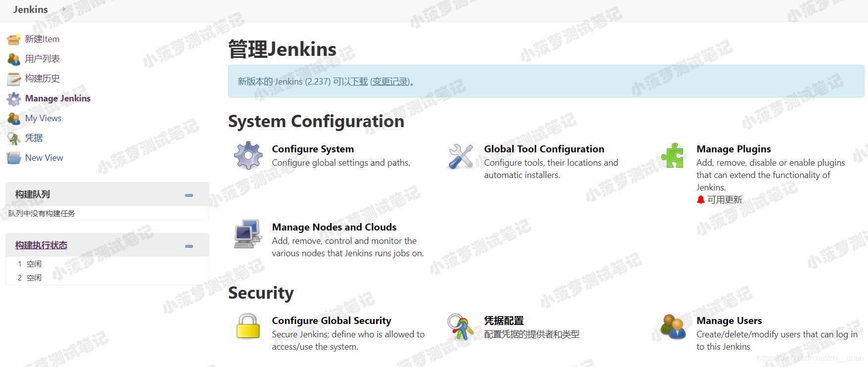
Task: Open the Configure Global Security link
Action: point(332,321)
